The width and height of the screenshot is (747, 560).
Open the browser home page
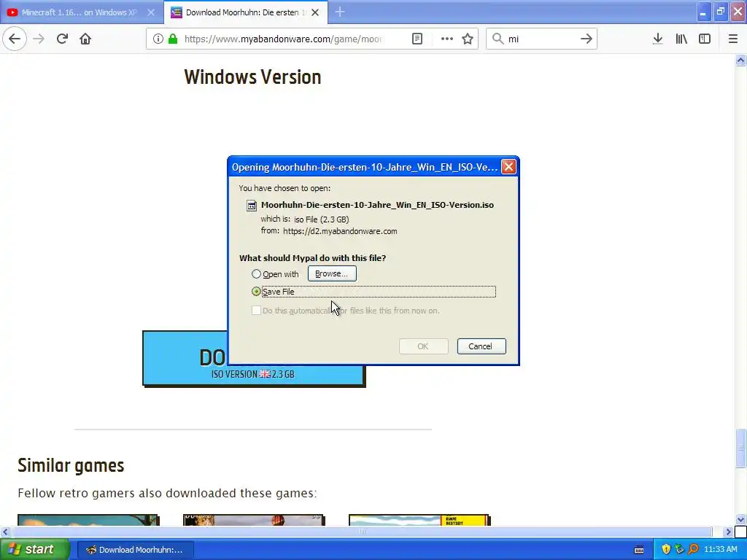85,39
